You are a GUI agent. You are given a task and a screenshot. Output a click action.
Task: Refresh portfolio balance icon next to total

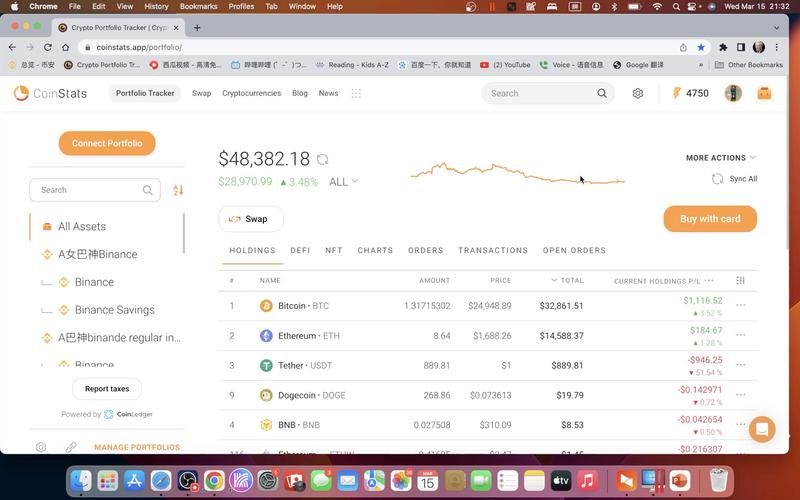tap(322, 159)
